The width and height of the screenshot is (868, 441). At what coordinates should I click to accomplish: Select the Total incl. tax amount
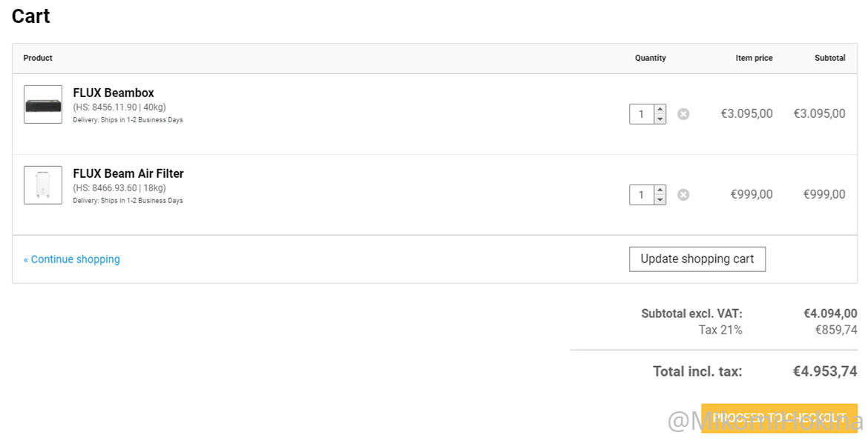tap(825, 371)
